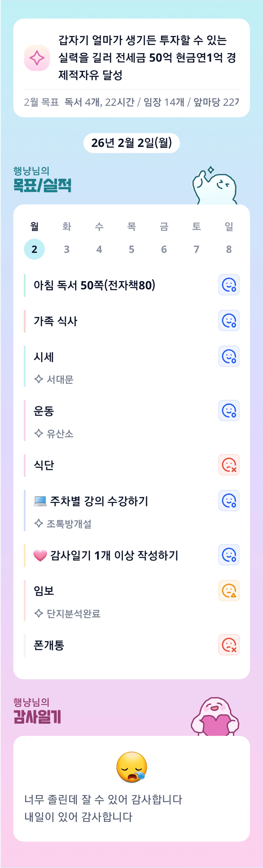The height and width of the screenshot is (868, 263).
Task: Click smiley icon for 감사일기 1개 이상 작성하기
Action: [229, 554]
